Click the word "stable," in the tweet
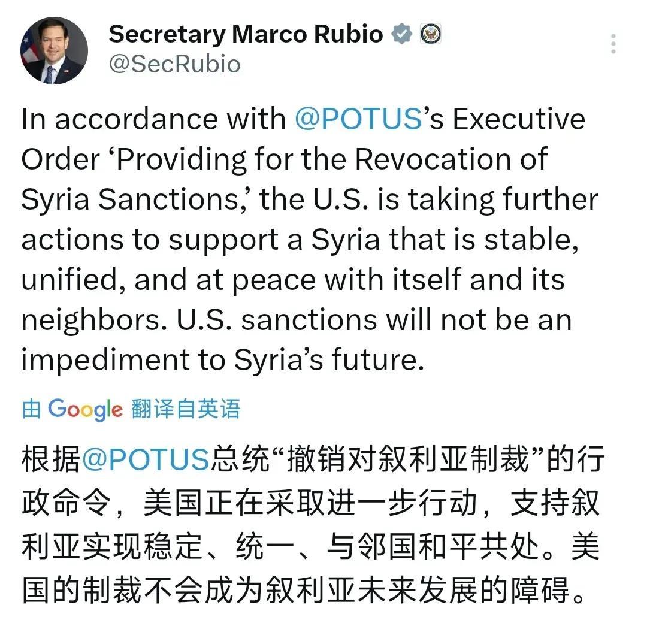This screenshot has height=644, width=647. coord(531,240)
